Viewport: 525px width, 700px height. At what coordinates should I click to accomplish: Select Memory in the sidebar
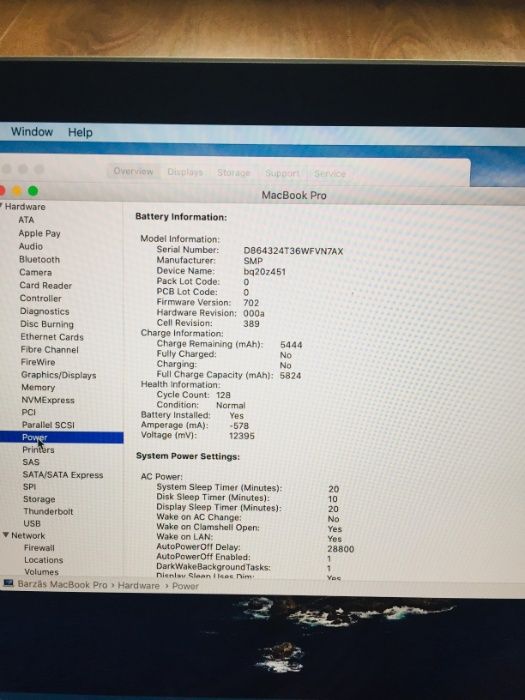coord(38,388)
